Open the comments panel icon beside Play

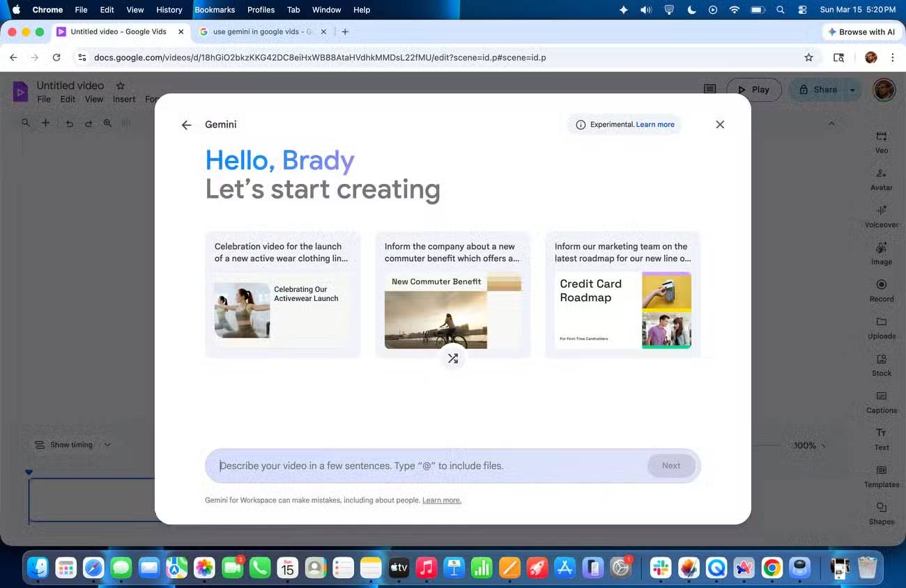[x=709, y=89]
